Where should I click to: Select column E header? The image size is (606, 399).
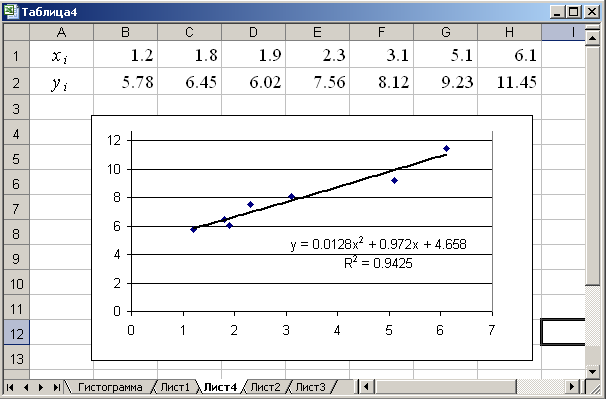[x=317, y=32]
